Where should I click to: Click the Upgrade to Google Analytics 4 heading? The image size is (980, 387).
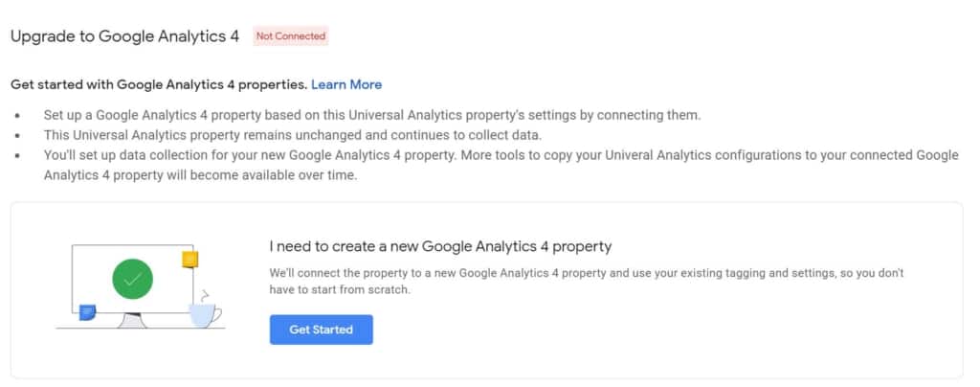point(124,36)
